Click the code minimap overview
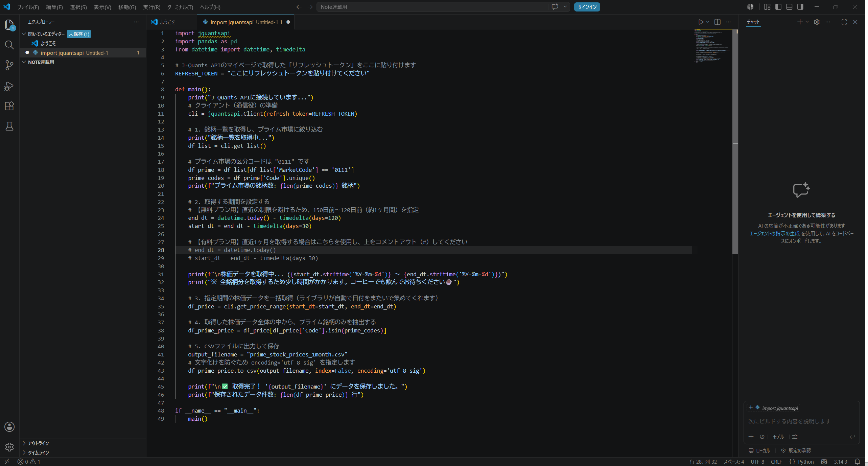 [x=713, y=46]
